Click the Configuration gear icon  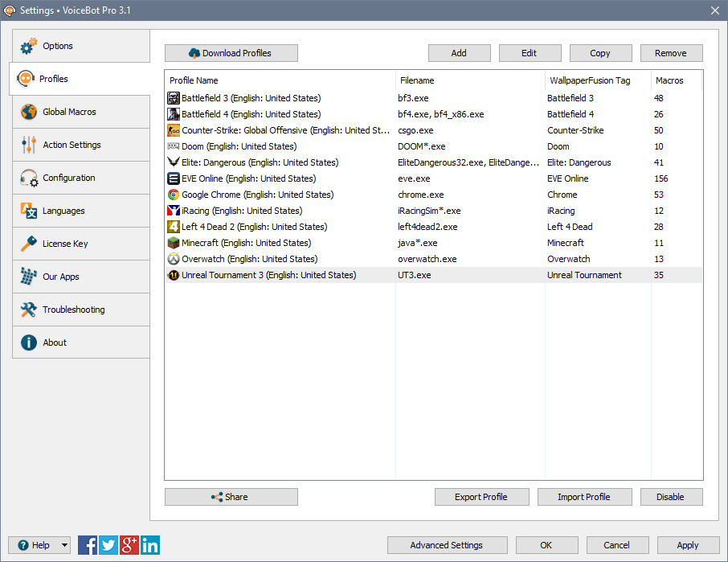pyautogui.click(x=27, y=178)
